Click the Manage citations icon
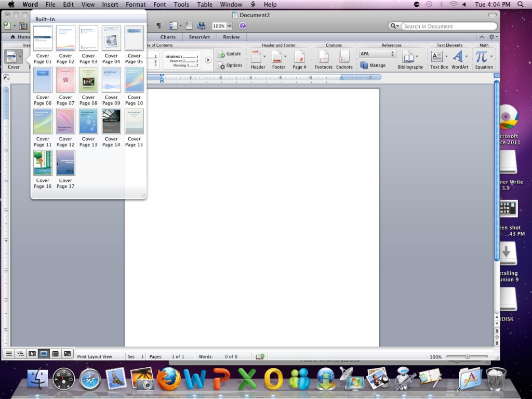This screenshot has height=399, width=532. click(364, 65)
